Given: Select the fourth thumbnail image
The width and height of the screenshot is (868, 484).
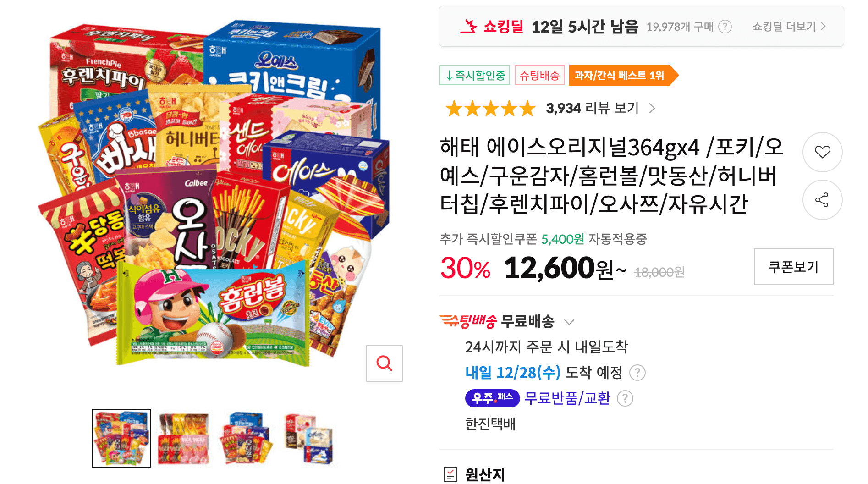Looking at the screenshot, I should 308,439.
